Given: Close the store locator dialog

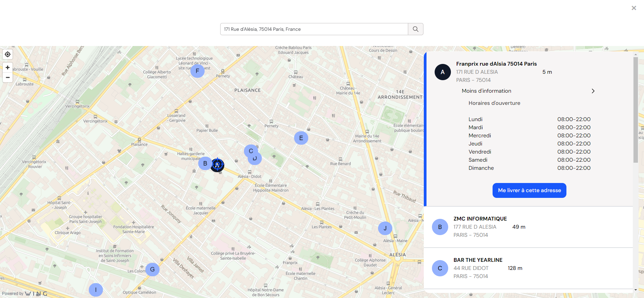Looking at the screenshot, I should coord(634,8).
